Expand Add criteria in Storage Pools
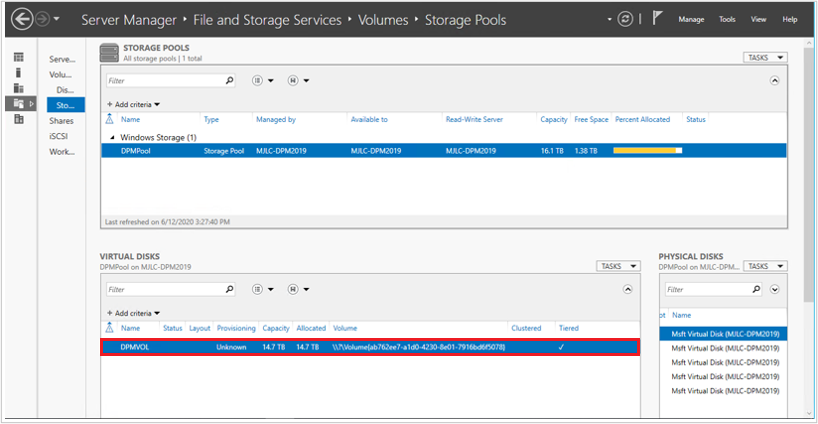Screen dimensions: 818x424 [134, 104]
